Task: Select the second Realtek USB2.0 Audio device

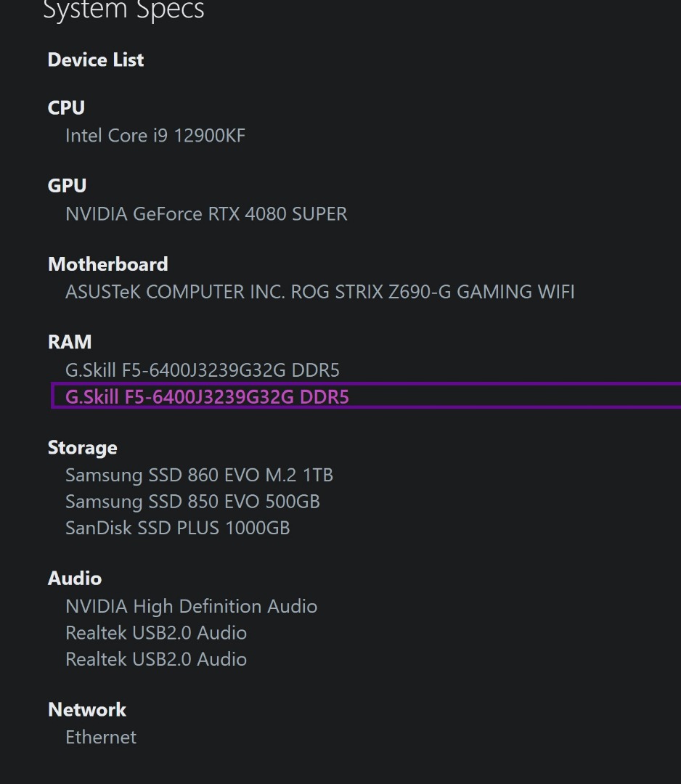Action: pos(156,658)
